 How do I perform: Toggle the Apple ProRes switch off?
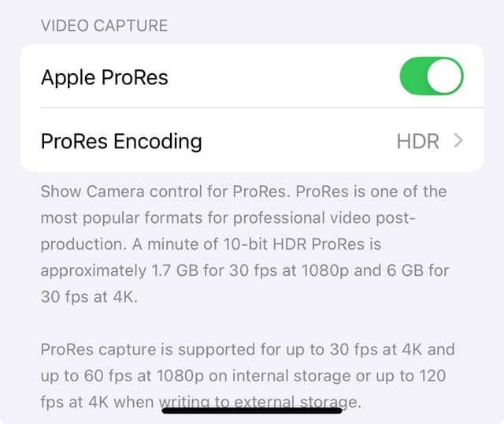432,76
